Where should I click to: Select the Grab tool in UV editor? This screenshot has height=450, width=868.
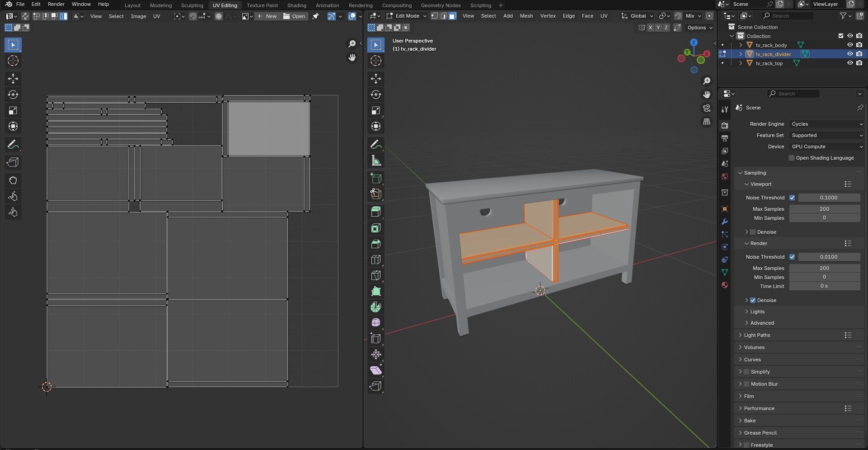13,180
